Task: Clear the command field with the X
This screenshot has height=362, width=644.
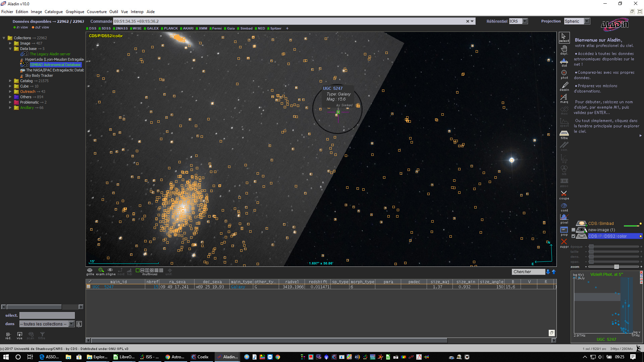Action: click(x=468, y=21)
